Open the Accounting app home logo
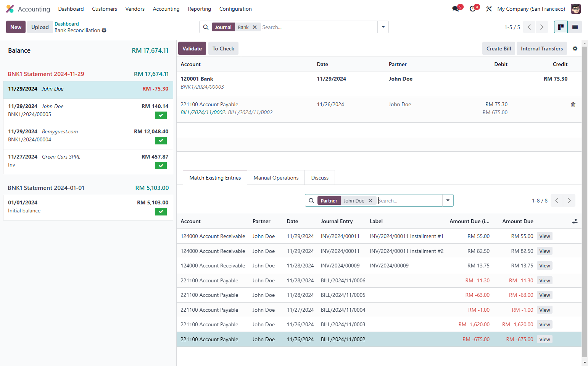Viewport: 588px width, 366px height. [x=10, y=9]
